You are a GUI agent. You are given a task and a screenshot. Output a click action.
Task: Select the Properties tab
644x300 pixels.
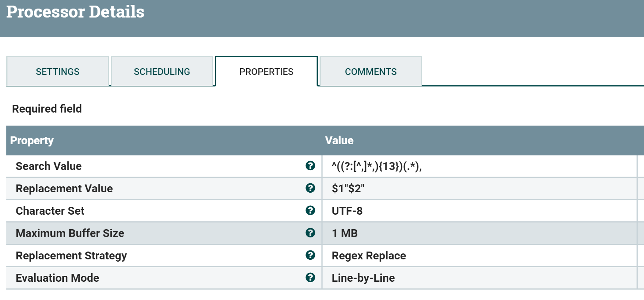pos(266,72)
